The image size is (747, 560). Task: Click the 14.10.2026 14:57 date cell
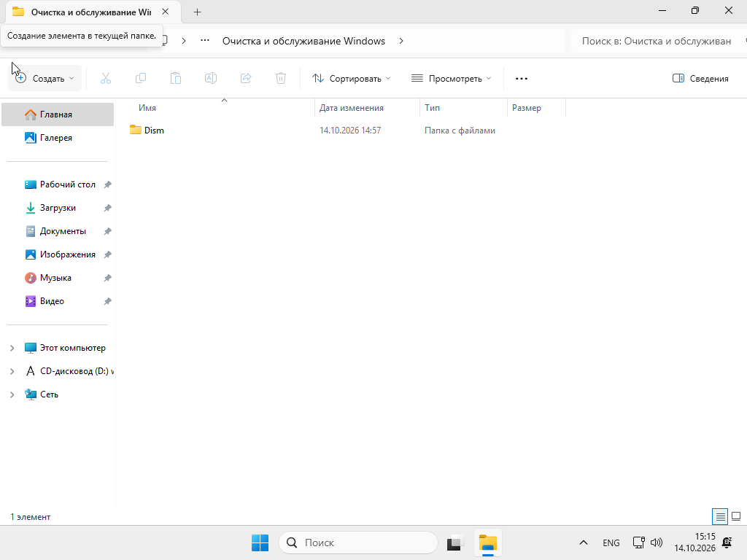pos(350,131)
